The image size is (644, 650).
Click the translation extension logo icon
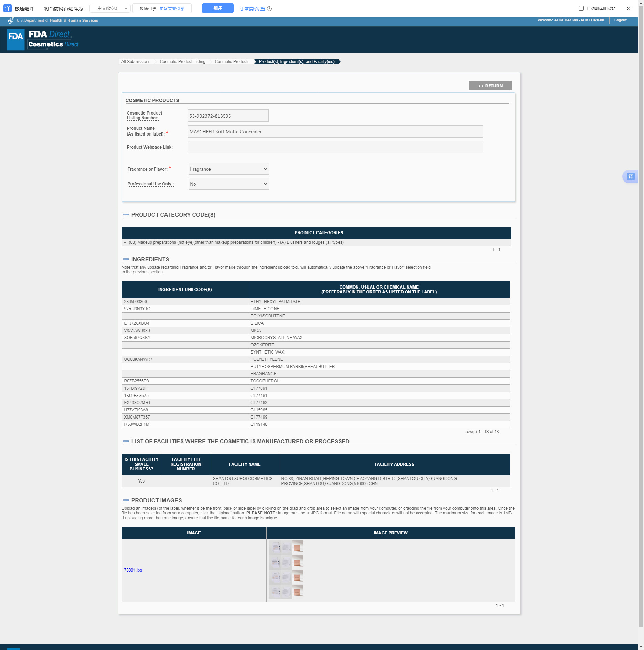(8, 8)
